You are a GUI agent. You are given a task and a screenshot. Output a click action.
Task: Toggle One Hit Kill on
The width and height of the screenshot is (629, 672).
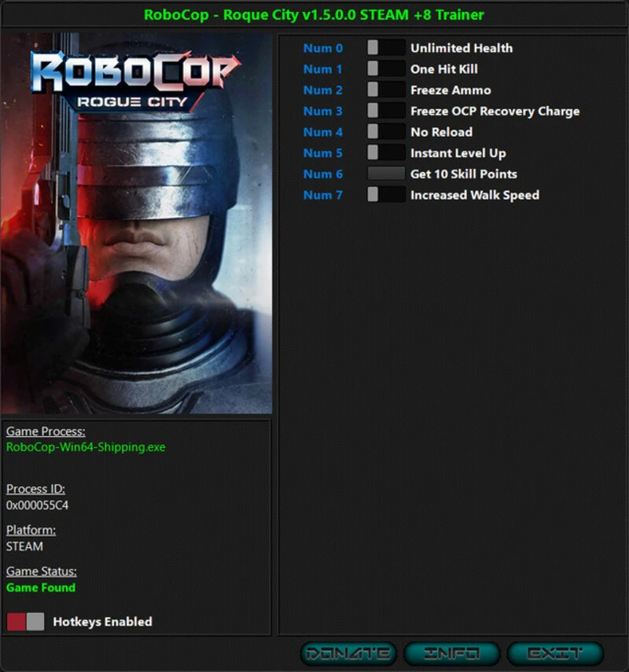click(385, 69)
